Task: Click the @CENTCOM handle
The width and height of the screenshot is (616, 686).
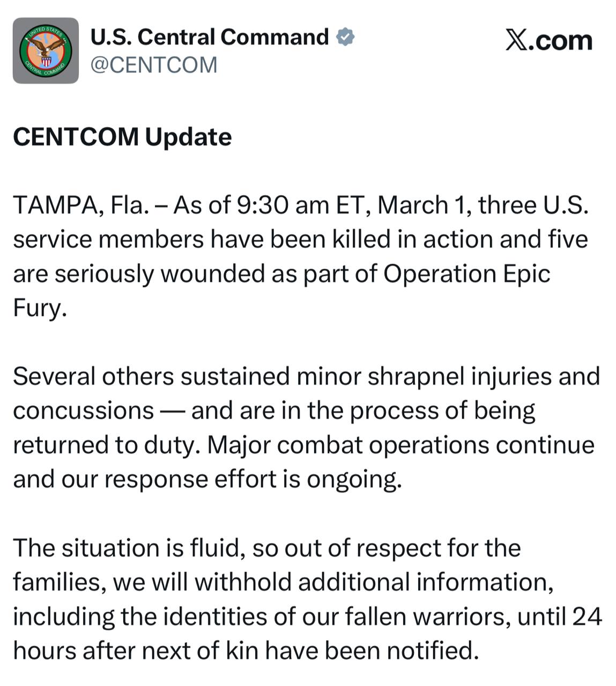Action: [154, 65]
